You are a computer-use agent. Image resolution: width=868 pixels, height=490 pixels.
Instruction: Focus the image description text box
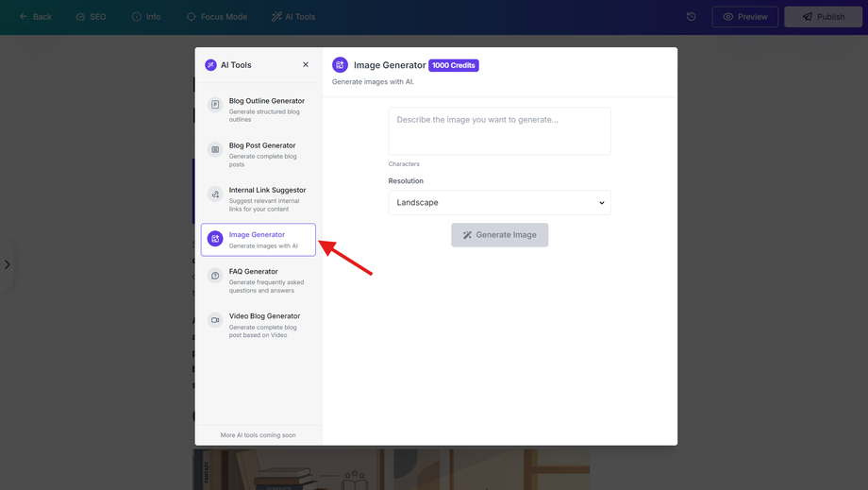pos(499,131)
